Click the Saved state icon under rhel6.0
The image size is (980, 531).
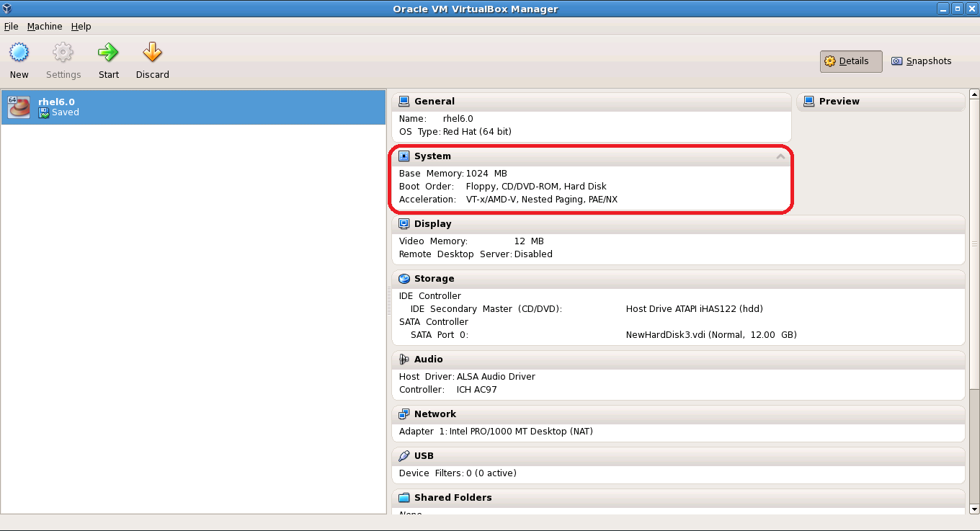tap(44, 113)
